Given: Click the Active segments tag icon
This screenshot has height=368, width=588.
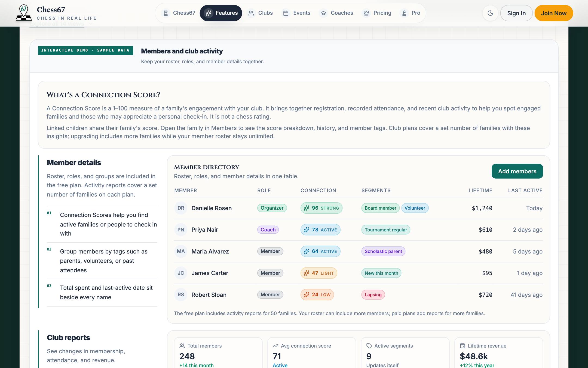Looking at the screenshot, I should (369, 346).
